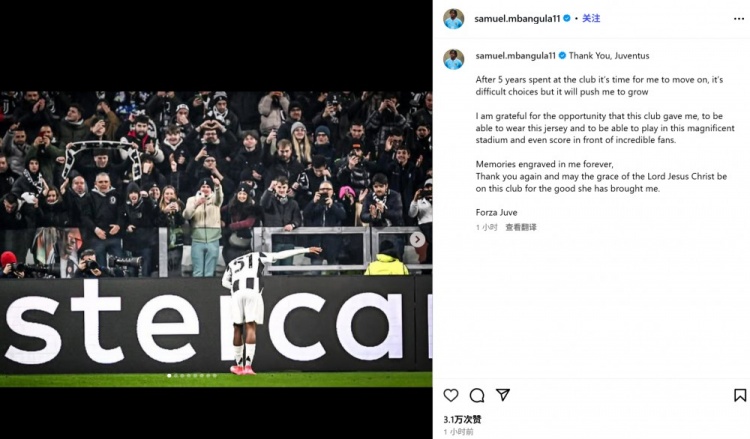Save post with the bookmark icon
This screenshot has width=750, height=439.
740,395
